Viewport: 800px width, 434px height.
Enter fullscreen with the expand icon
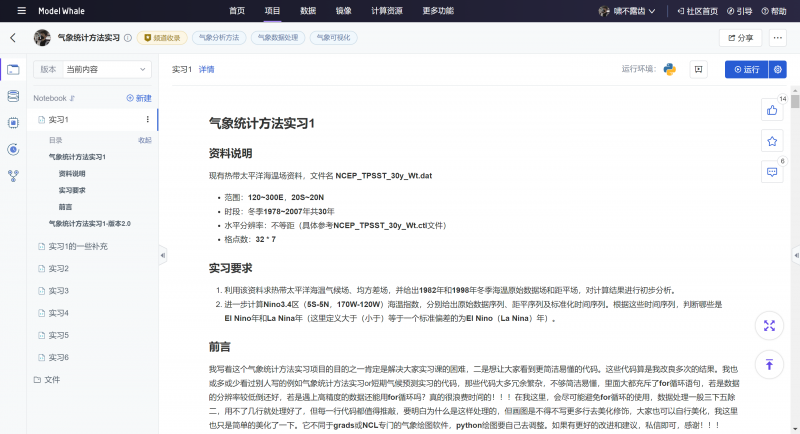coord(769,326)
